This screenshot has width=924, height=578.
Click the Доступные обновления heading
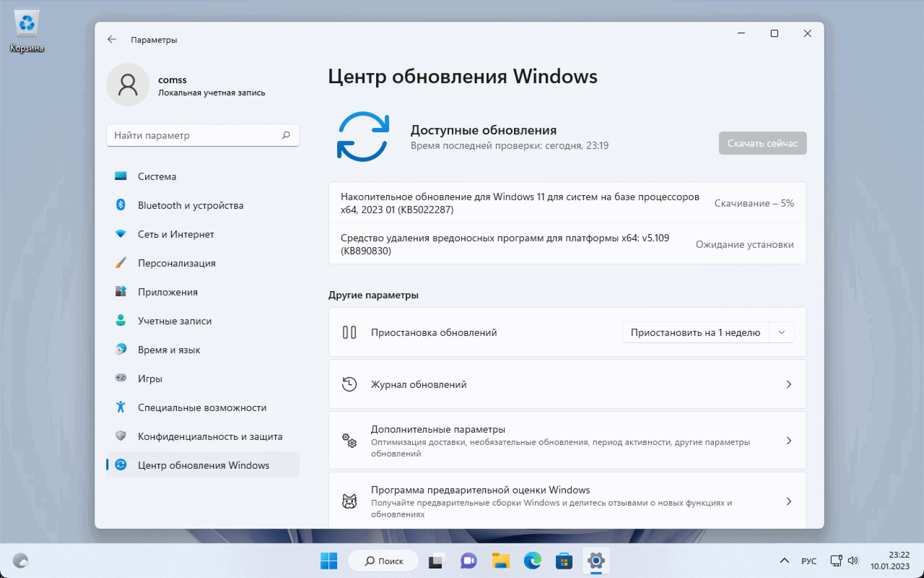(484, 130)
